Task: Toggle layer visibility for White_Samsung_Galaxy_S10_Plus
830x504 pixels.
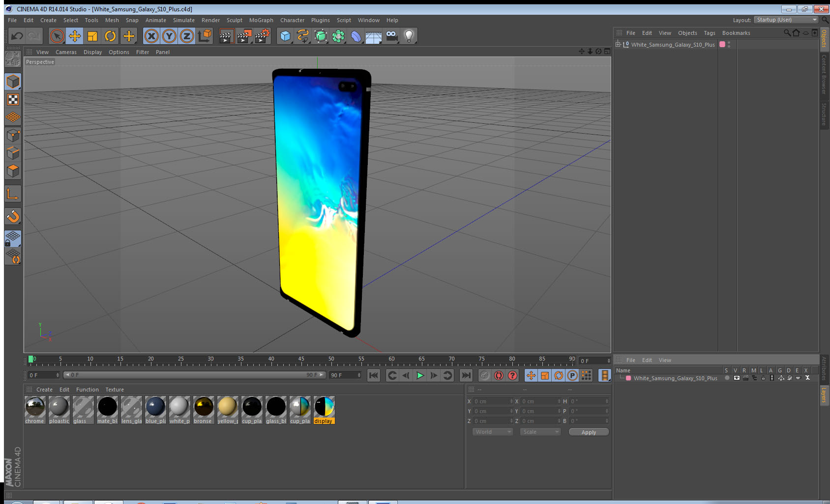Action: [x=736, y=378]
